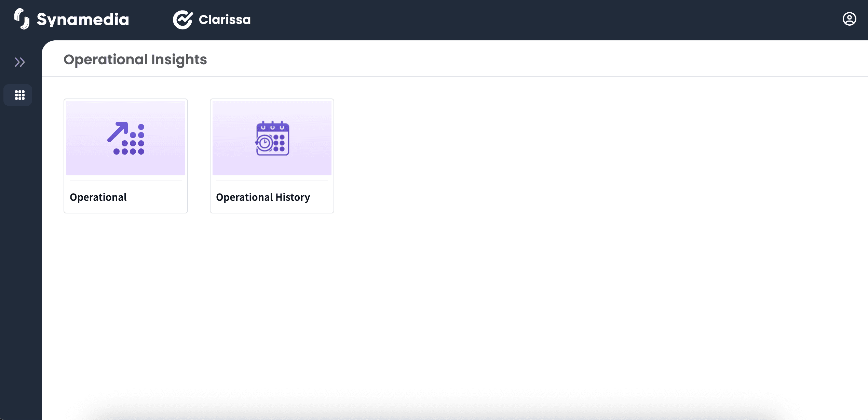Click the Clarissa product name text
The height and width of the screenshot is (420, 868).
point(225,19)
